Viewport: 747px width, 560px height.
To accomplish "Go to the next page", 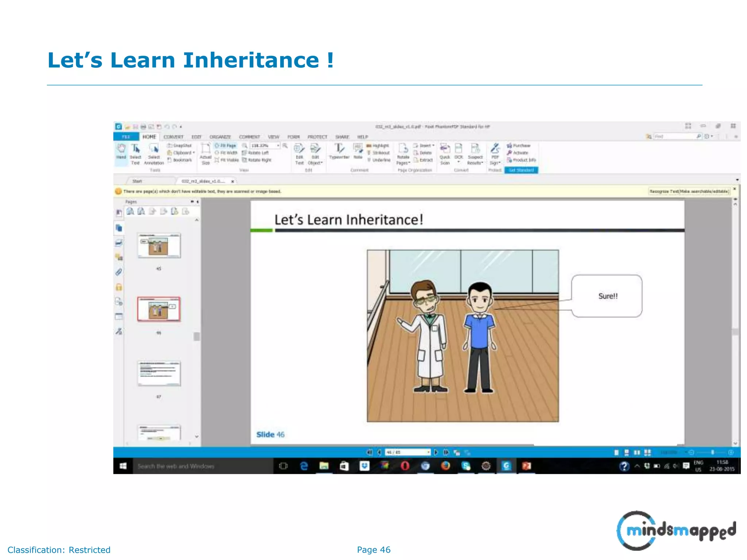I will click(436, 452).
